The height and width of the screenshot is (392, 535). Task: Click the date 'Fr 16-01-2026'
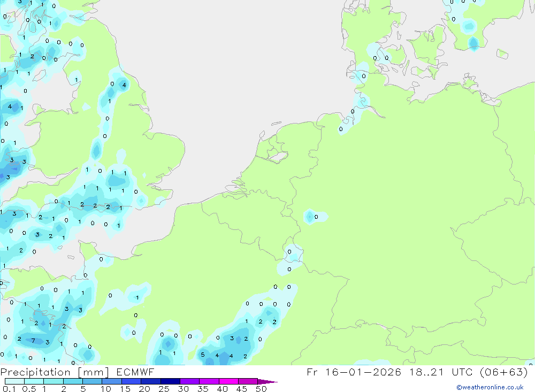tap(354, 372)
